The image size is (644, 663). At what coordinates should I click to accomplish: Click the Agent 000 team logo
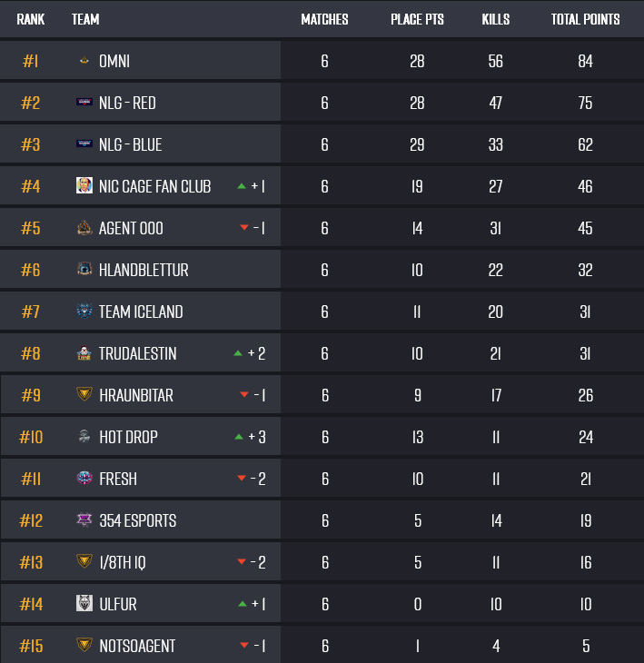[84, 227]
